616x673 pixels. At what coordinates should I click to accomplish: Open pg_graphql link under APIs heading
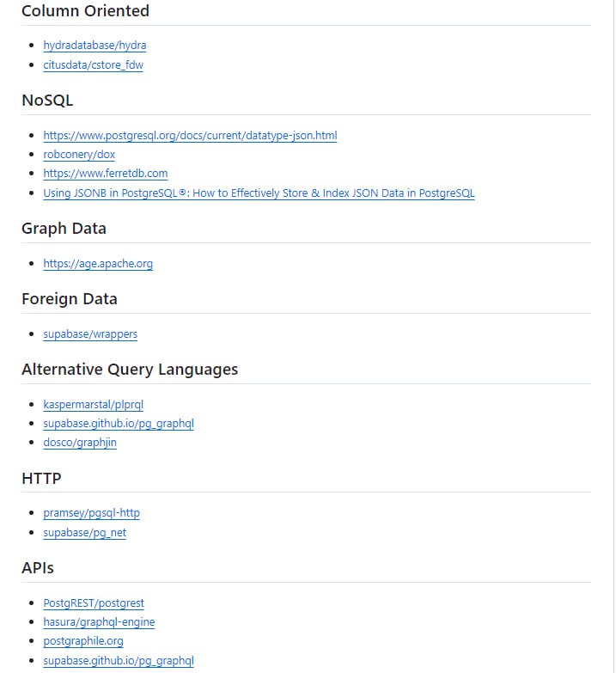pyautogui.click(x=119, y=660)
